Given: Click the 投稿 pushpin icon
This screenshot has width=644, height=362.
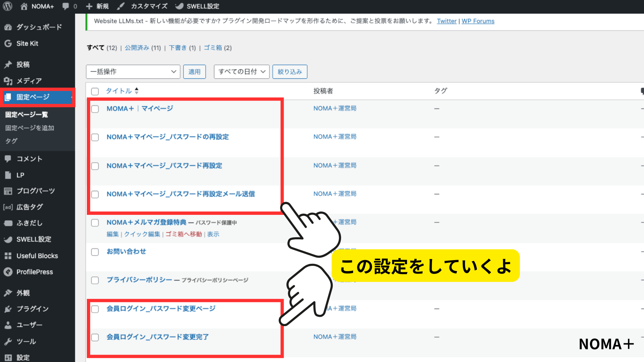Looking at the screenshot, I should point(8,64).
